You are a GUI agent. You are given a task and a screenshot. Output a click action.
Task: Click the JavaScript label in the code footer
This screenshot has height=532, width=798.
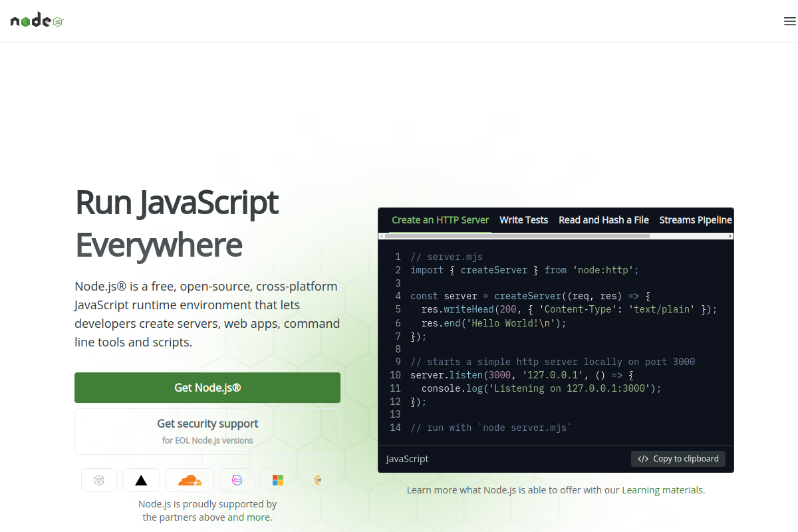click(x=406, y=458)
